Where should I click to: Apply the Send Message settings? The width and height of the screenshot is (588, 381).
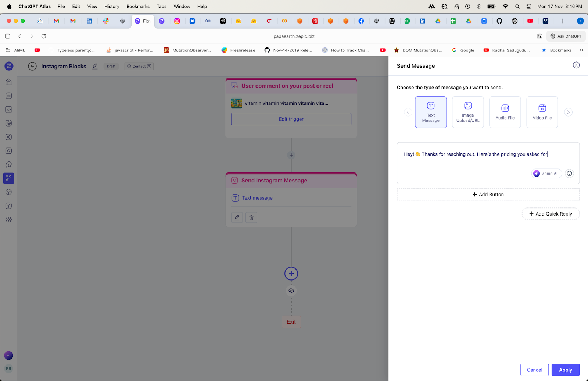[x=566, y=370]
